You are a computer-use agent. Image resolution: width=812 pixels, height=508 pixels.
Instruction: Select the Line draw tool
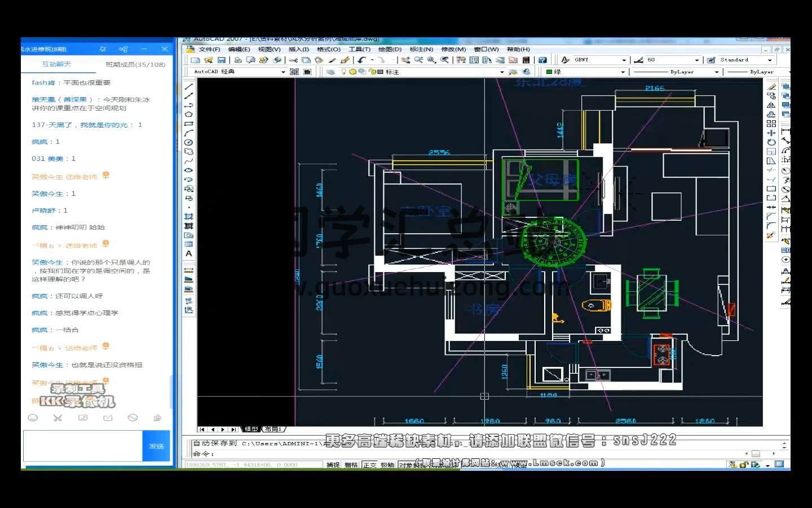189,86
